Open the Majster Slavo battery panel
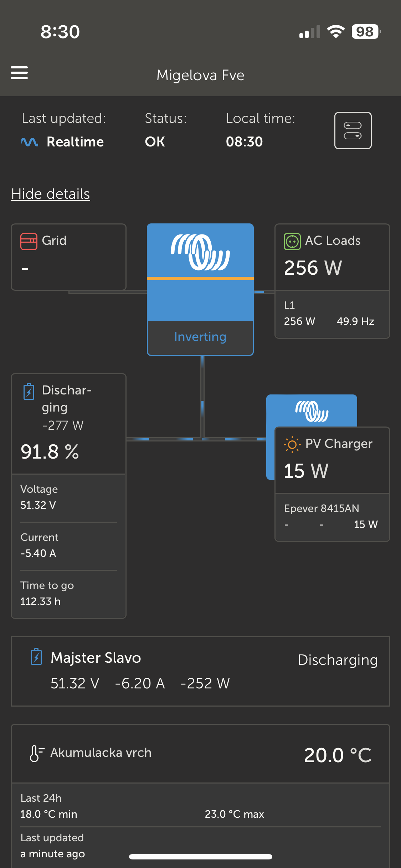This screenshot has width=401, height=868. coord(200,671)
